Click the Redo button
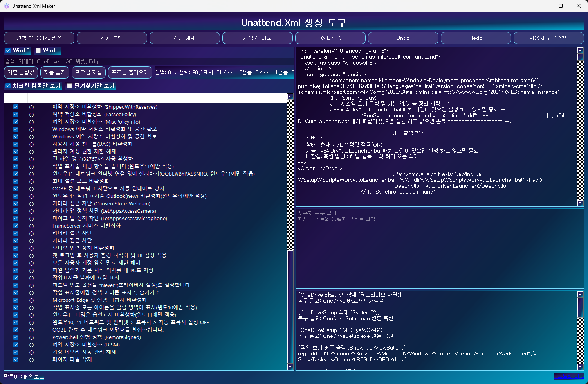The image size is (588, 384). coord(476,38)
